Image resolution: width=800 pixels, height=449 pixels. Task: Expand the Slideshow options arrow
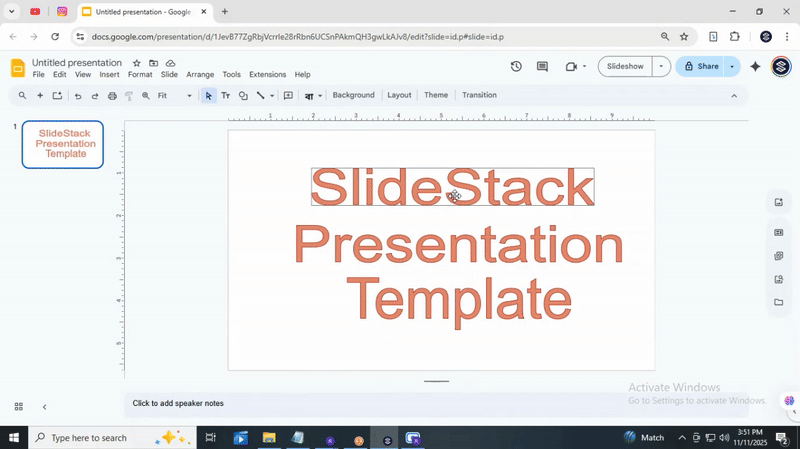click(x=660, y=67)
